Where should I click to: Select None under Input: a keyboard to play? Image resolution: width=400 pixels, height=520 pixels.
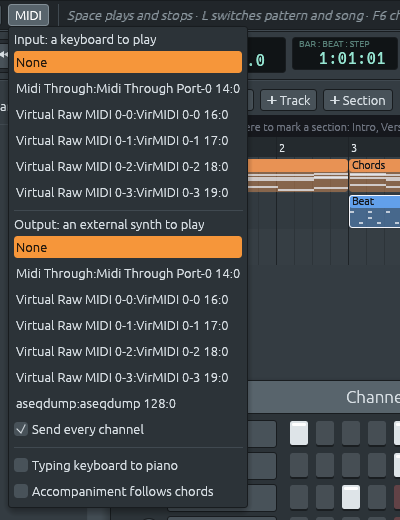pos(128,62)
